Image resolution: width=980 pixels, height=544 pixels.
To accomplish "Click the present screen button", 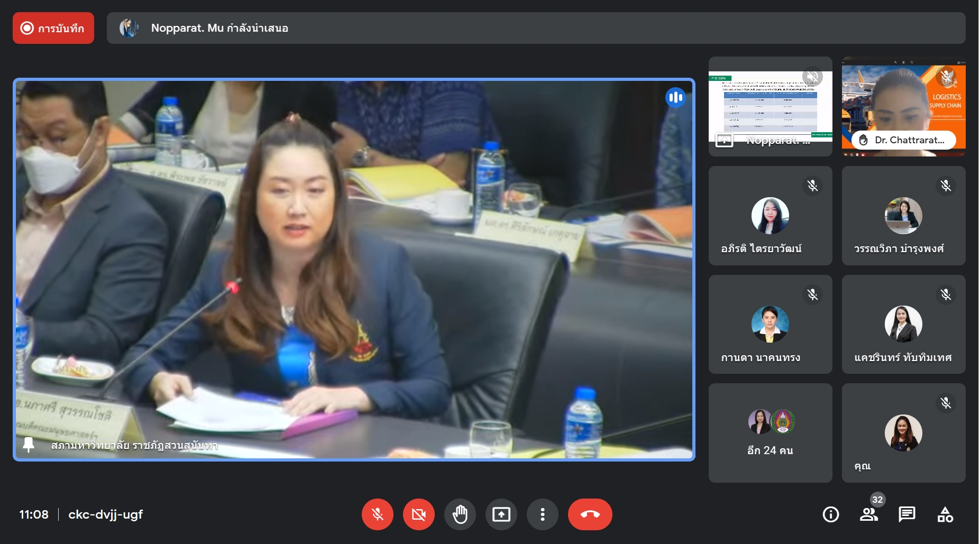I will pyautogui.click(x=501, y=514).
